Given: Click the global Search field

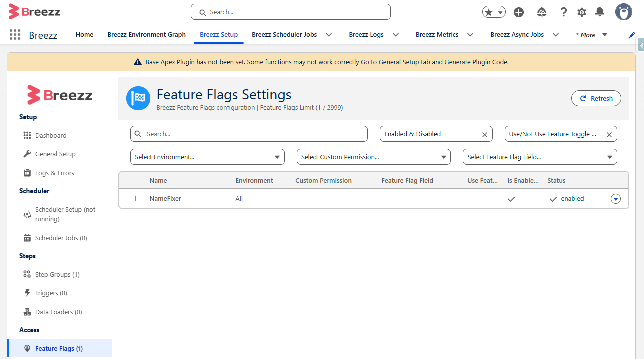Looking at the screenshot, I should (290, 12).
